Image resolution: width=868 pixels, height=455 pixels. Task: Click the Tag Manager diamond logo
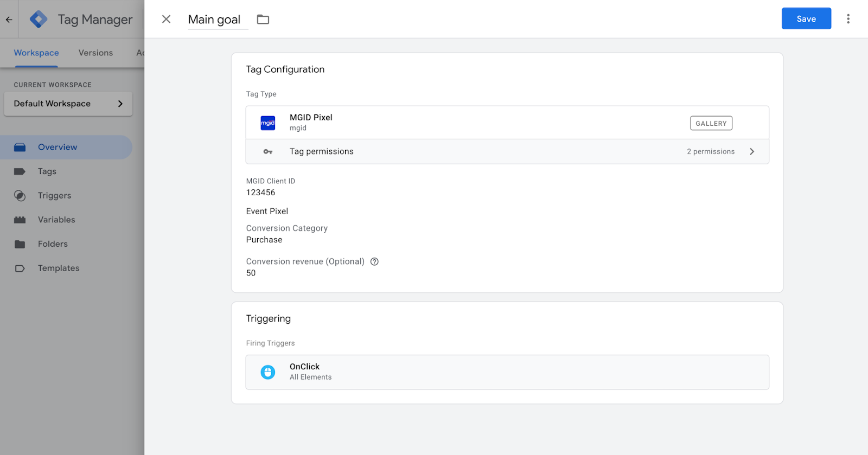tap(39, 20)
